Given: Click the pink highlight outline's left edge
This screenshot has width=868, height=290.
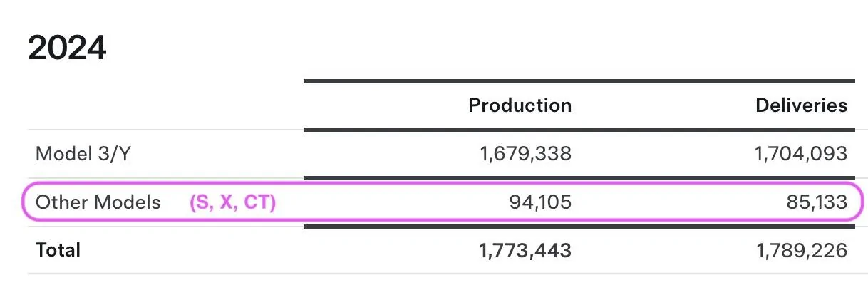Looking at the screenshot, I should tap(23, 202).
